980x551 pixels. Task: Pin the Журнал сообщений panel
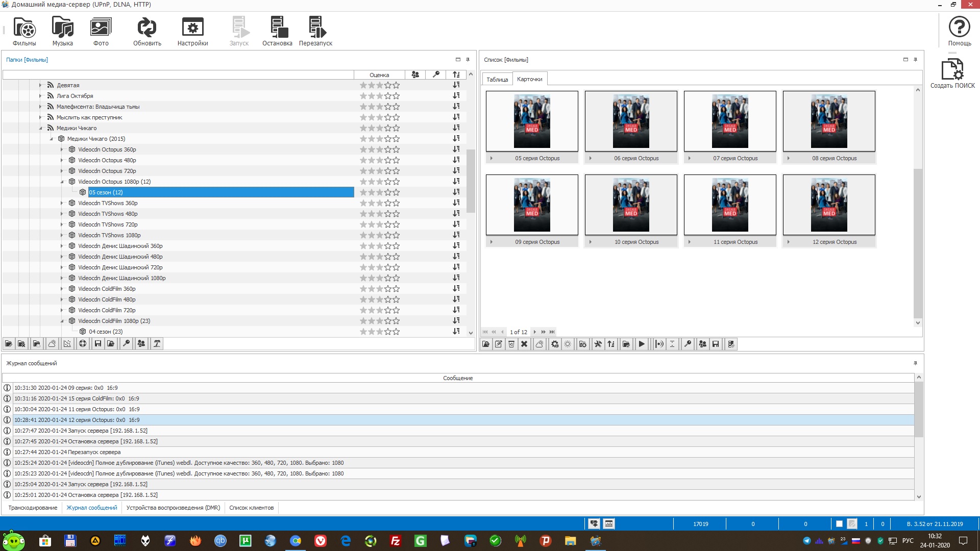[915, 363]
